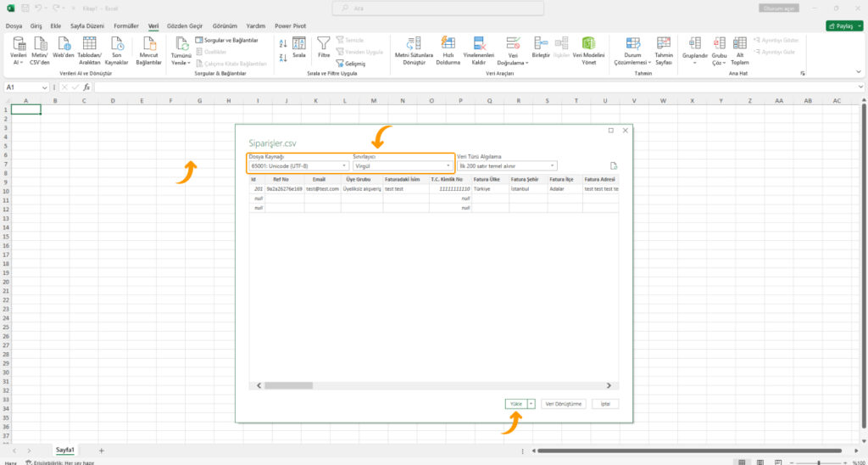Click the page icon beside Veri Türü Algılama
Image resolution: width=868 pixels, height=465 pixels.
[x=614, y=165]
